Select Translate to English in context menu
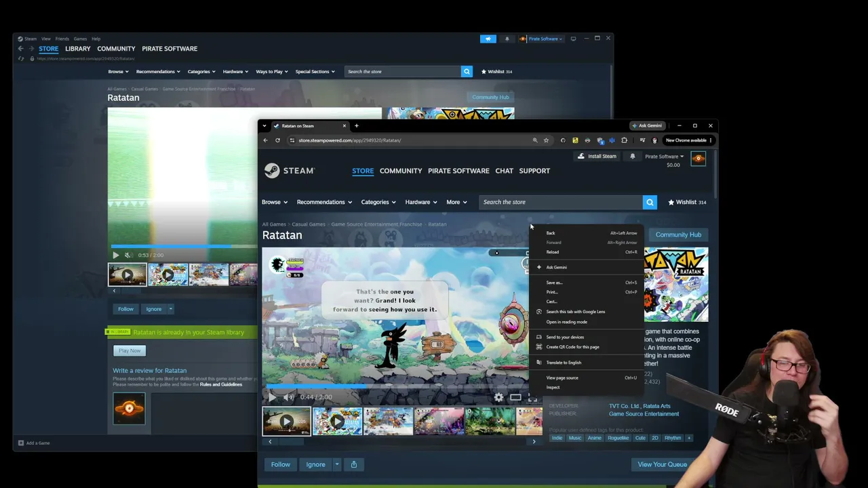 [587, 363]
